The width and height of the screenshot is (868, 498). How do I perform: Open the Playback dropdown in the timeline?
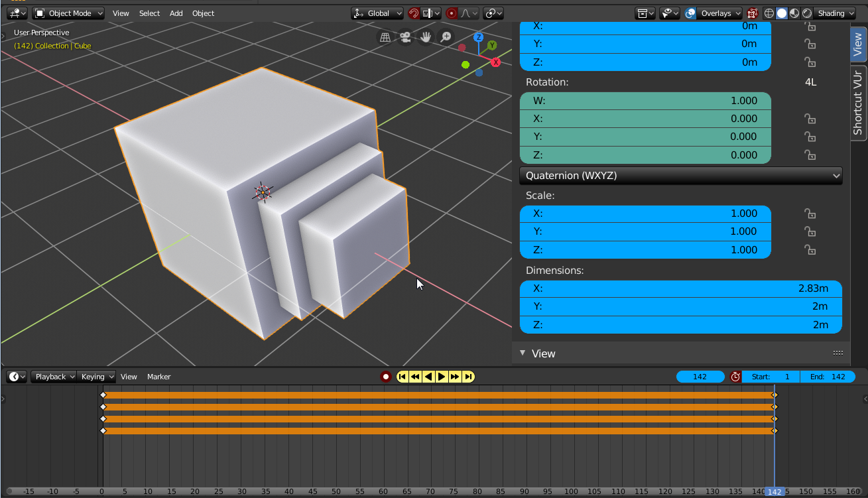54,377
